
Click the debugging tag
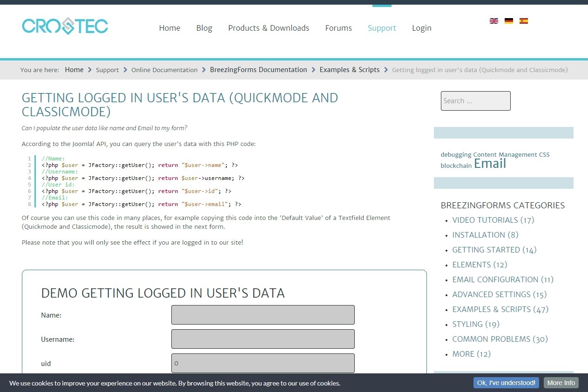[x=456, y=154]
